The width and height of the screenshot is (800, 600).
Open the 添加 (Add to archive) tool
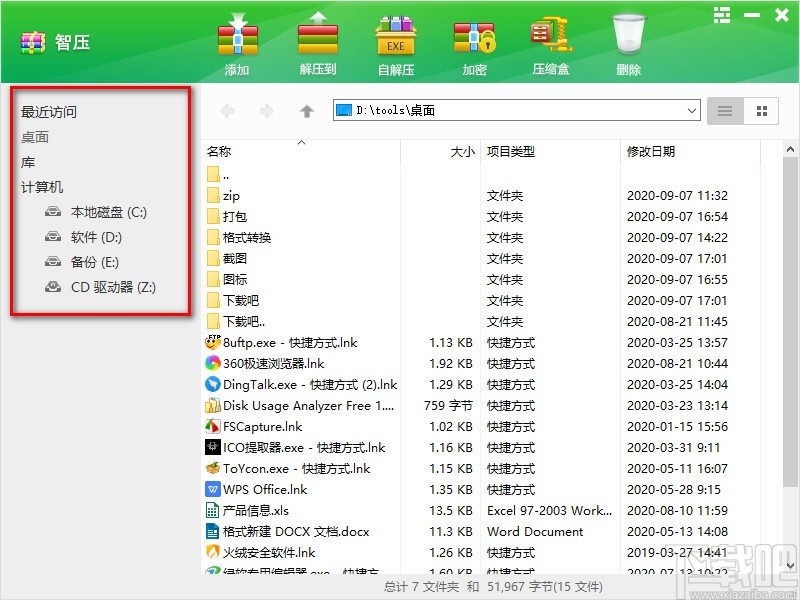point(237,42)
